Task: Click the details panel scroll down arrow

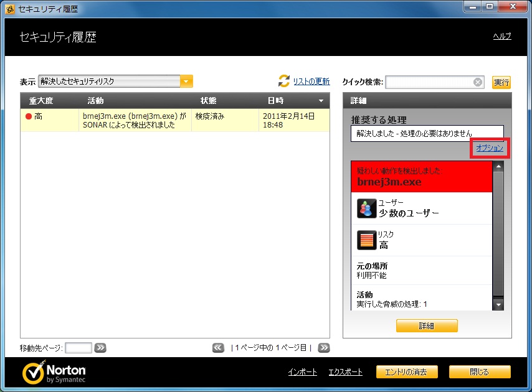Action: (498, 305)
